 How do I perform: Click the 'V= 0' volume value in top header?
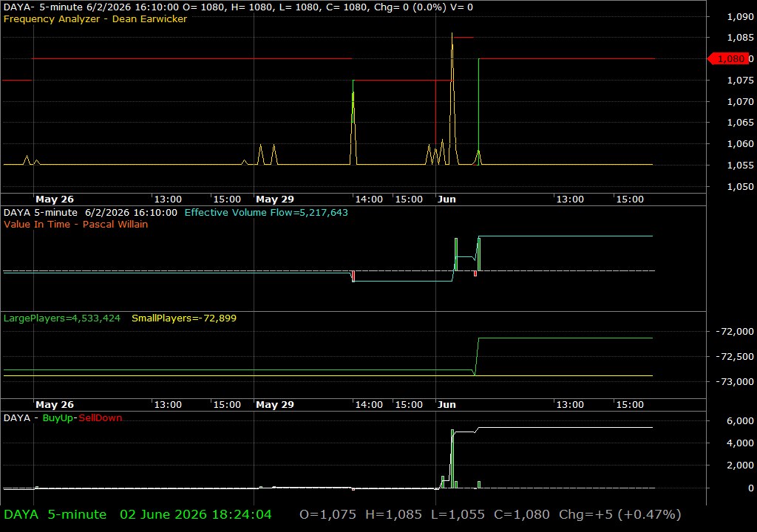tap(461, 7)
